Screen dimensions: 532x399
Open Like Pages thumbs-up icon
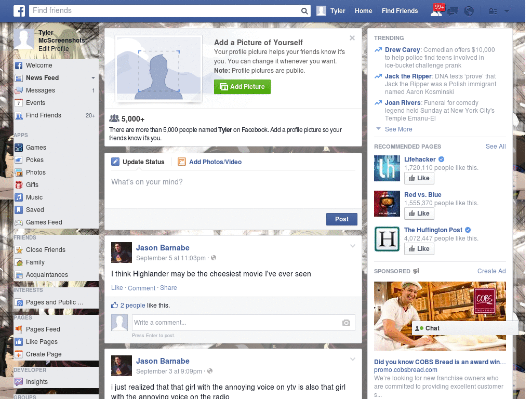pos(19,342)
